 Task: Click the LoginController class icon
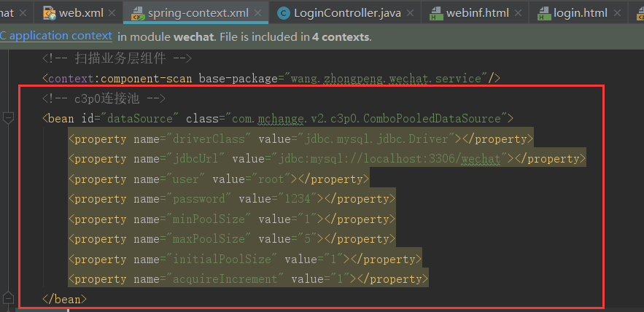click(x=283, y=14)
